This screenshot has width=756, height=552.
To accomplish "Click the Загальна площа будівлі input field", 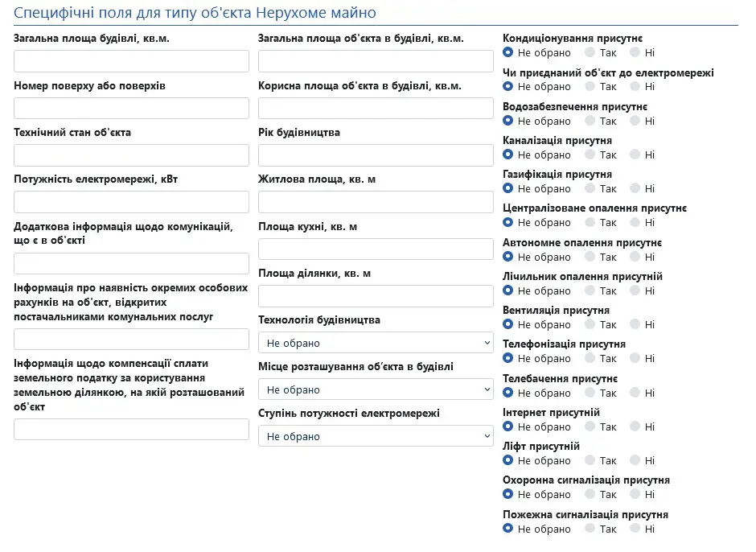I will [x=132, y=61].
